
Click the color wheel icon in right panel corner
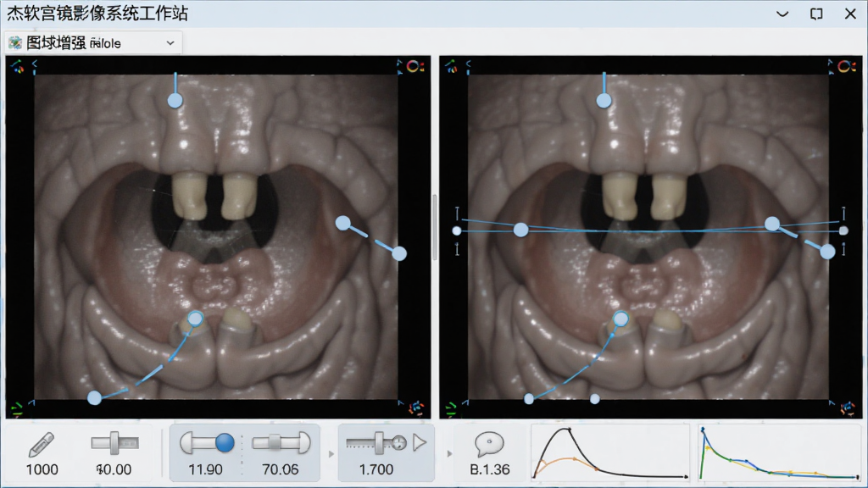[846, 66]
